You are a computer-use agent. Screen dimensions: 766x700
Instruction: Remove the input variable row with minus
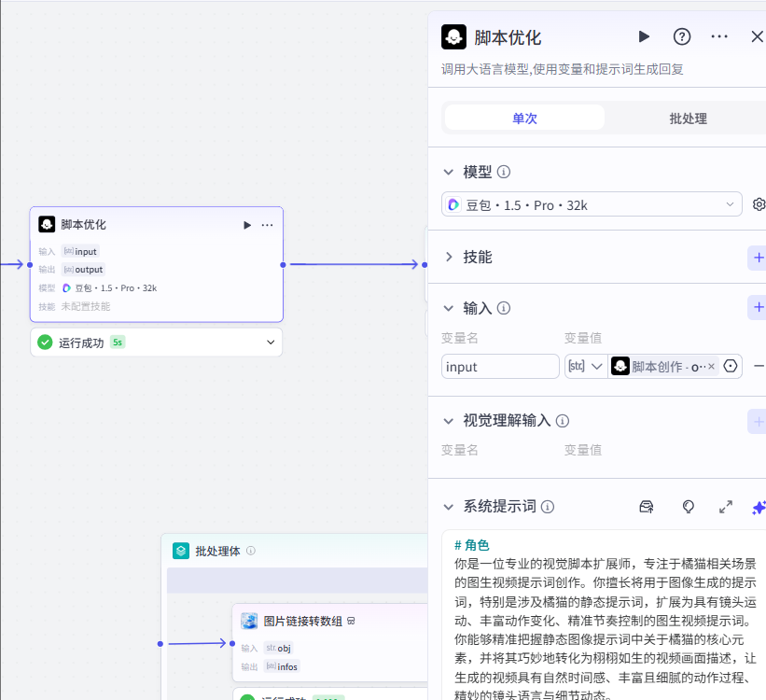[x=759, y=367]
